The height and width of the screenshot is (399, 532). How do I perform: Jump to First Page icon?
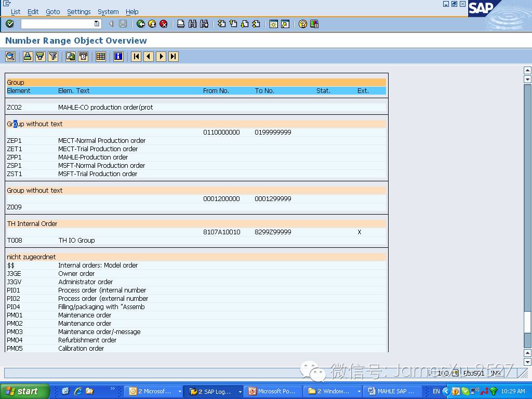point(221,24)
